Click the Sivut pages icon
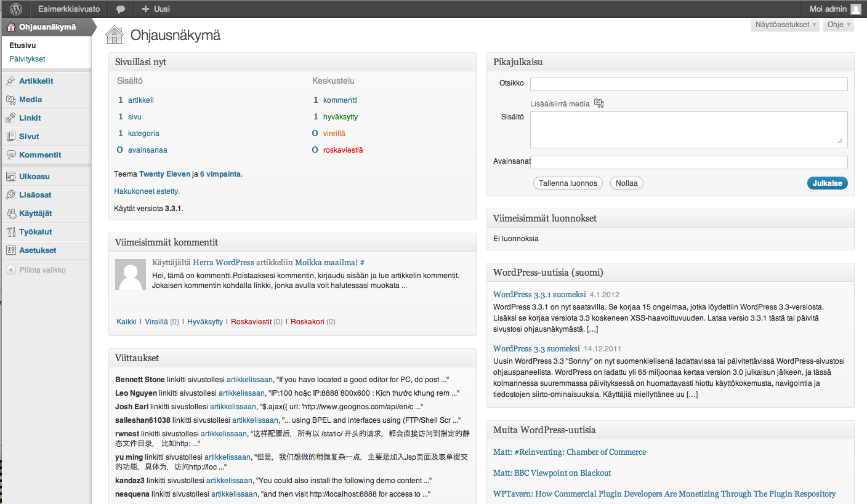Image resolution: width=867 pixels, height=504 pixels. pos(10,137)
